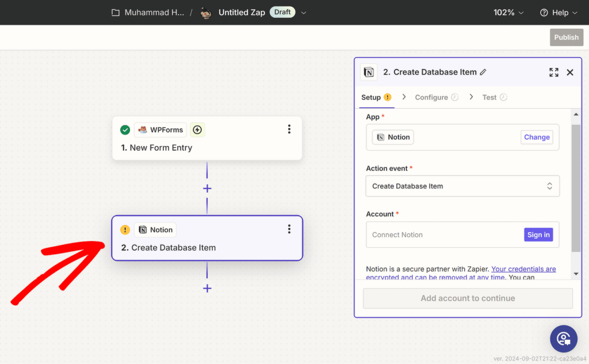Add a step below Create Database Item
Screen dimensions: 589x364
tap(207, 288)
